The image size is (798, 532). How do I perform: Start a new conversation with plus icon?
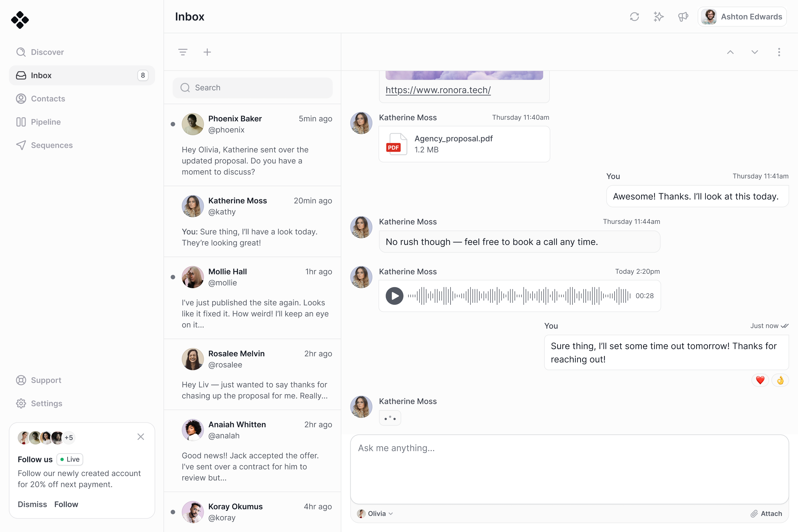click(207, 52)
